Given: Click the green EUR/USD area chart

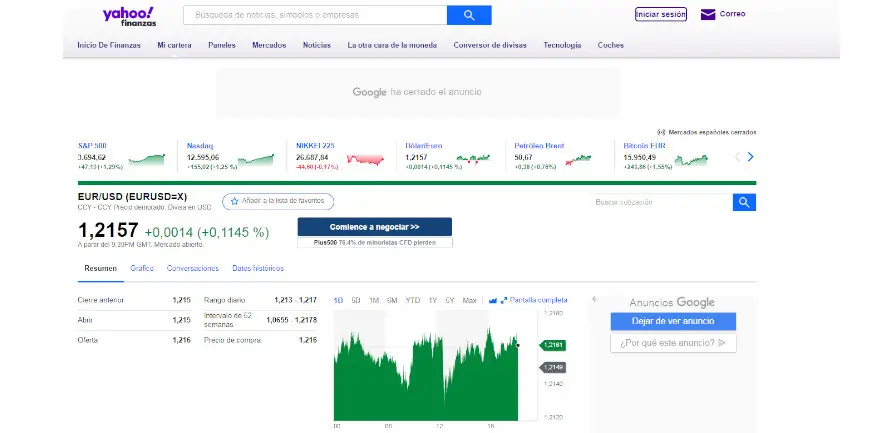Looking at the screenshot, I should [426, 375].
